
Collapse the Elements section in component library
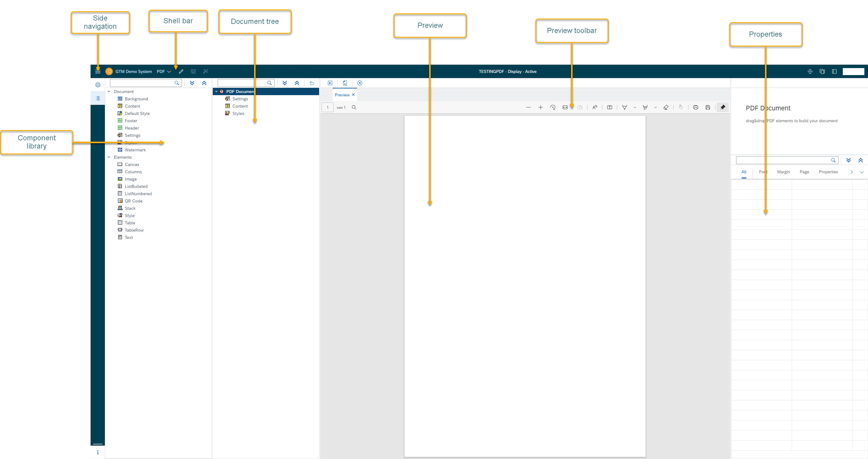(108, 157)
